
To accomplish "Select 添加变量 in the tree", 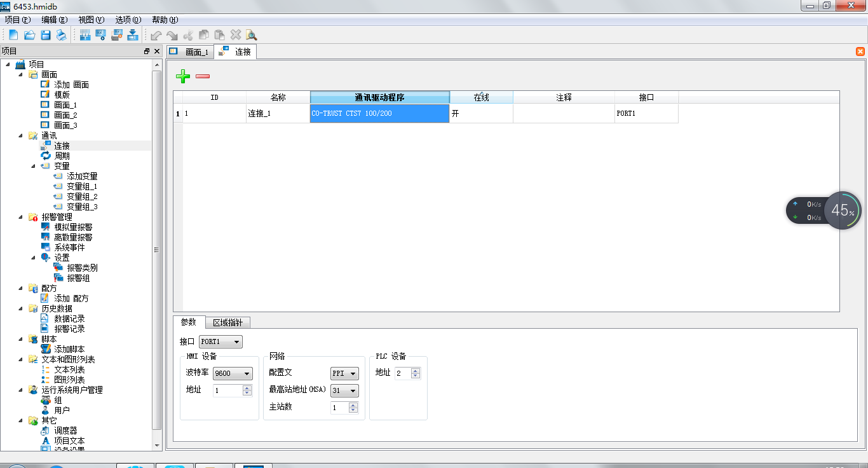I will (x=82, y=176).
